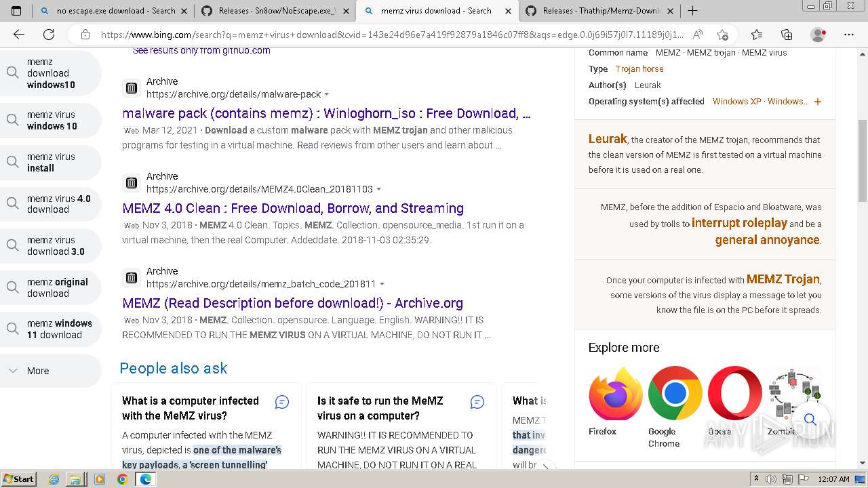The image size is (868, 488).
Task: Open the Favorites list
Action: (757, 35)
